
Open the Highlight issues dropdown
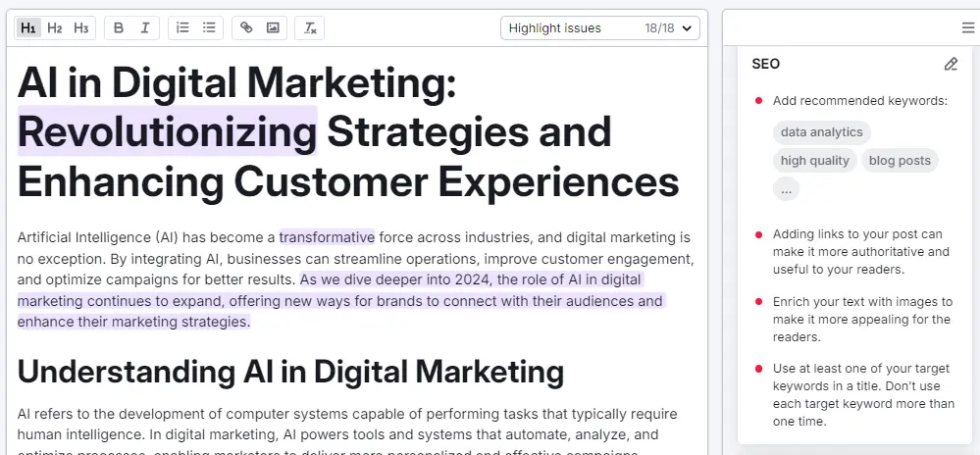pos(601,28)
